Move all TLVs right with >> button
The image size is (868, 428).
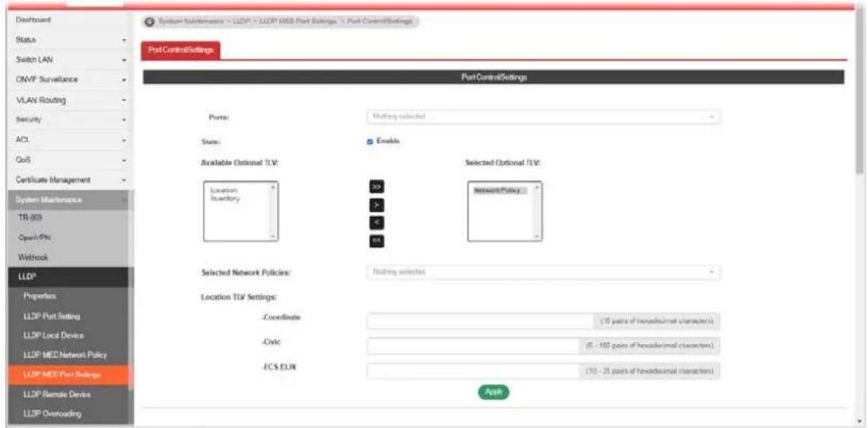pyautogui.click(x=377, y=187)
